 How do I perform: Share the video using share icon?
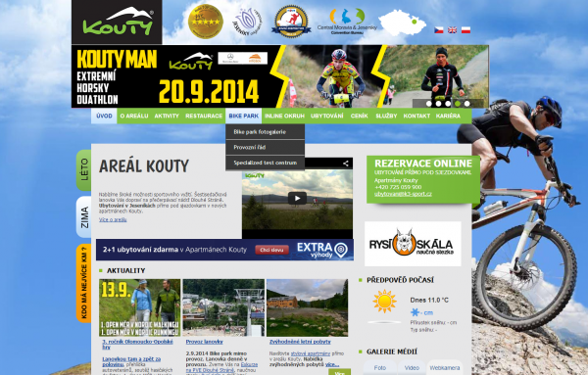(345, 163)
